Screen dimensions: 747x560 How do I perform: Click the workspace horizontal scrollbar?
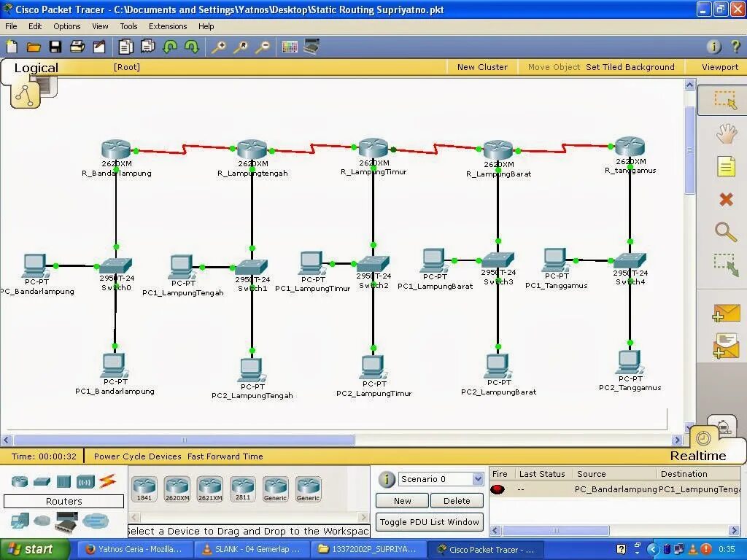184,440
